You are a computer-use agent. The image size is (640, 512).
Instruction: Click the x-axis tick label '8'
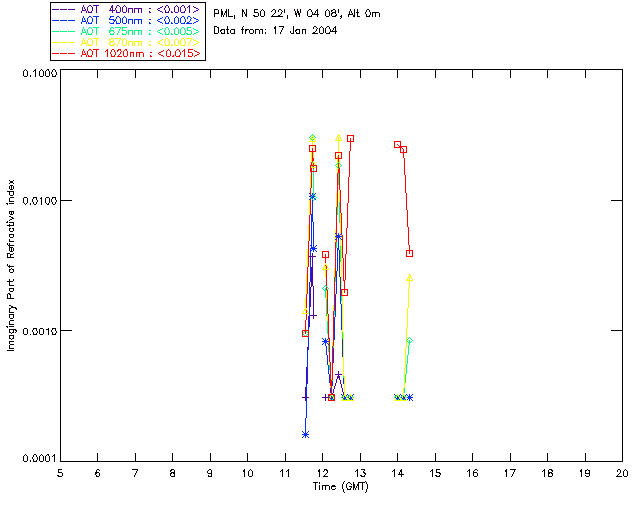[173, 473]
